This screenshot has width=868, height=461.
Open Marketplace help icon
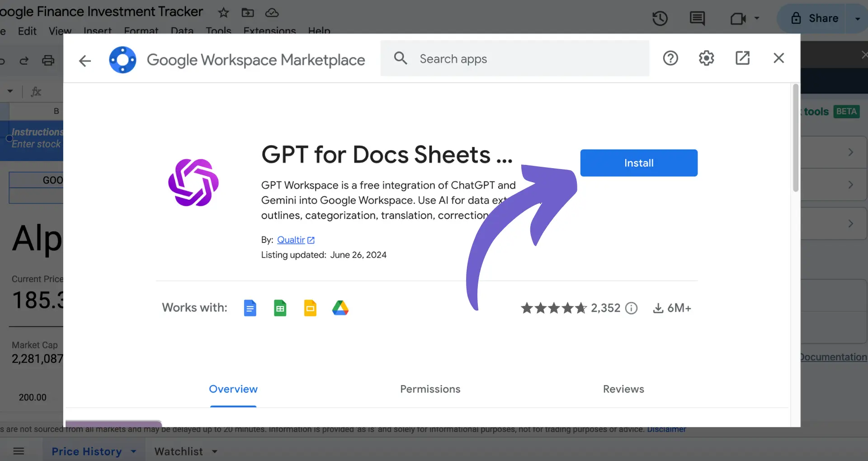pyautogui.click(x=670, y=58)
